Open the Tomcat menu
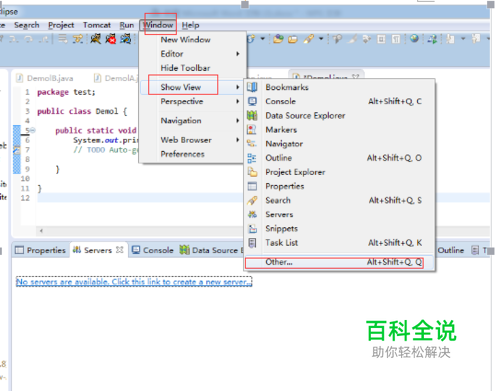Image resolution: width=500 pixels, height=391 pixels. click(97, 25)
